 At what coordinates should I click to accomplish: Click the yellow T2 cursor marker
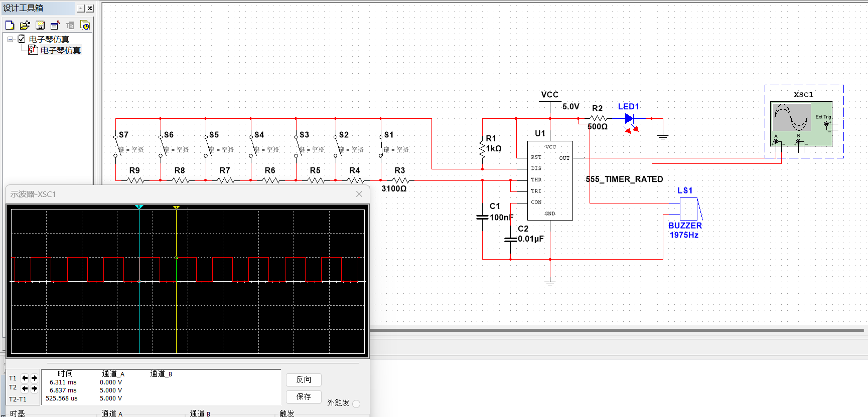(176, 207)
